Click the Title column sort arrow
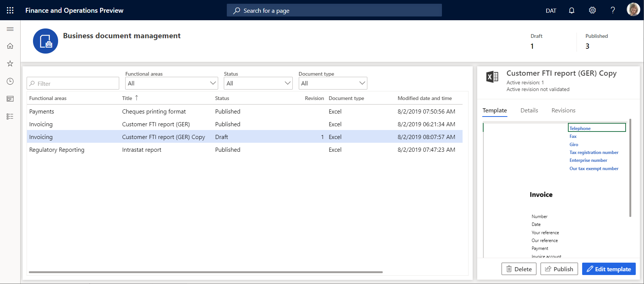This screenshot has height=284, width=644. [136, 98]
